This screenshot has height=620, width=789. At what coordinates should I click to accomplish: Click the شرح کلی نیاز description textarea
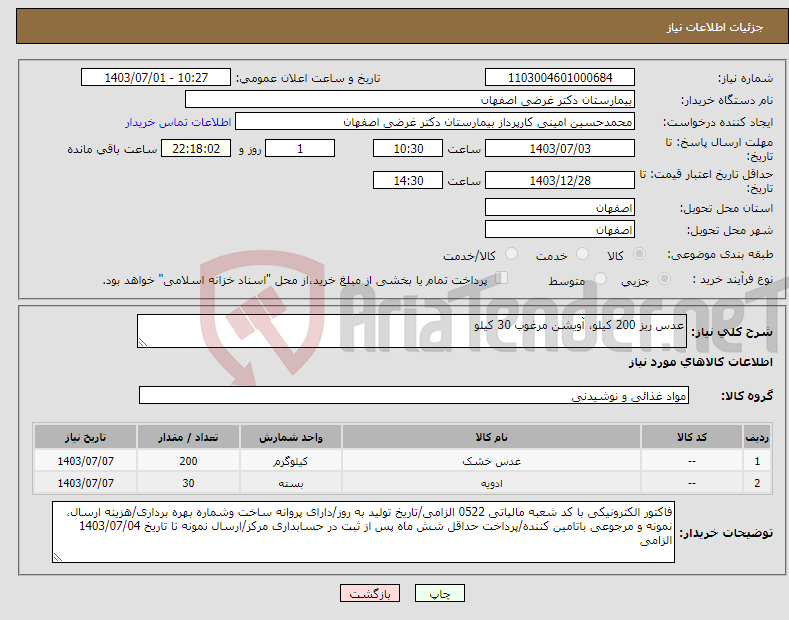(412, 331)
